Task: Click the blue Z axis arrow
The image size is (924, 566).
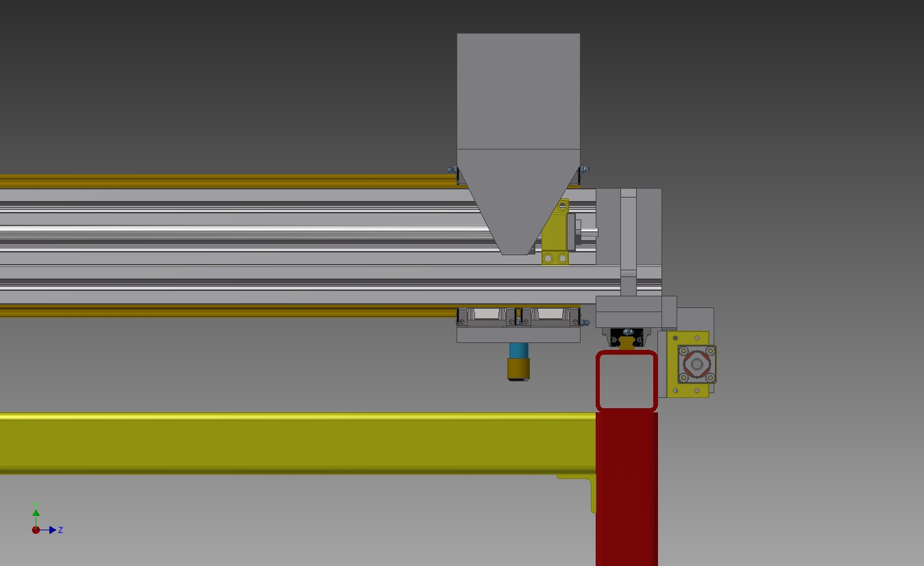Action: pyautogui.click(x=52, y=530)
